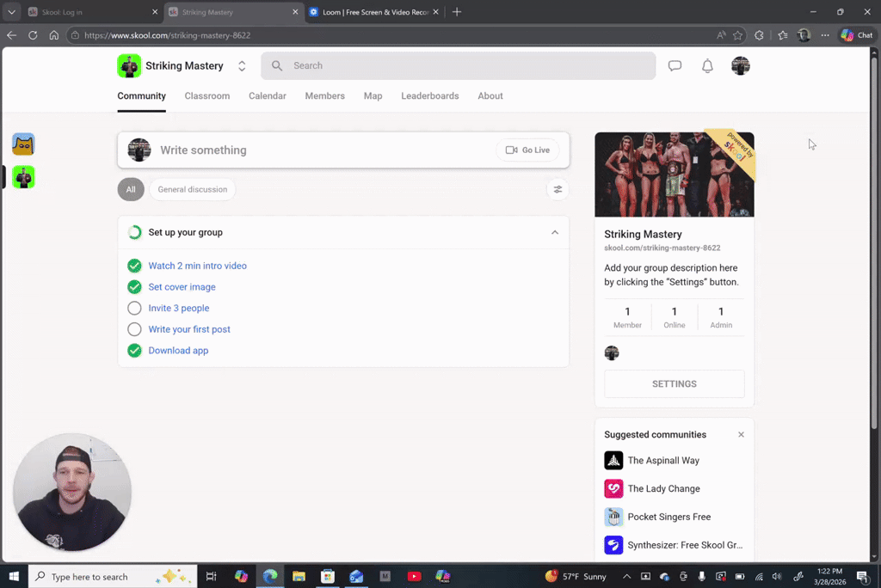Image resolution: width=881 pixels, height=588 pixels.
Task: Switch to the cat avatar group in the sidebar
Action: pyautogui.click(x=23, y=144)
